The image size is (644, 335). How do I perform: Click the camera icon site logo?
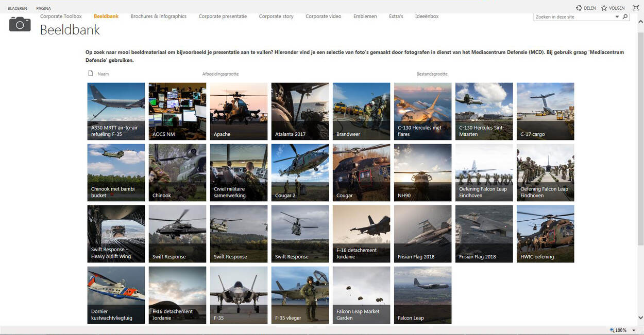(20, 24)
